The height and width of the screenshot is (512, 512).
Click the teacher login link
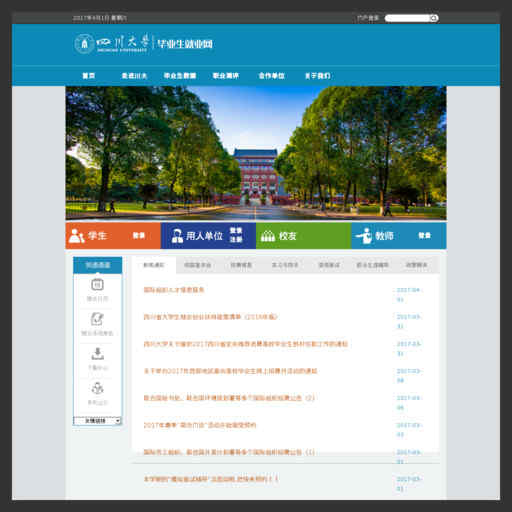(x=425, y=236)
